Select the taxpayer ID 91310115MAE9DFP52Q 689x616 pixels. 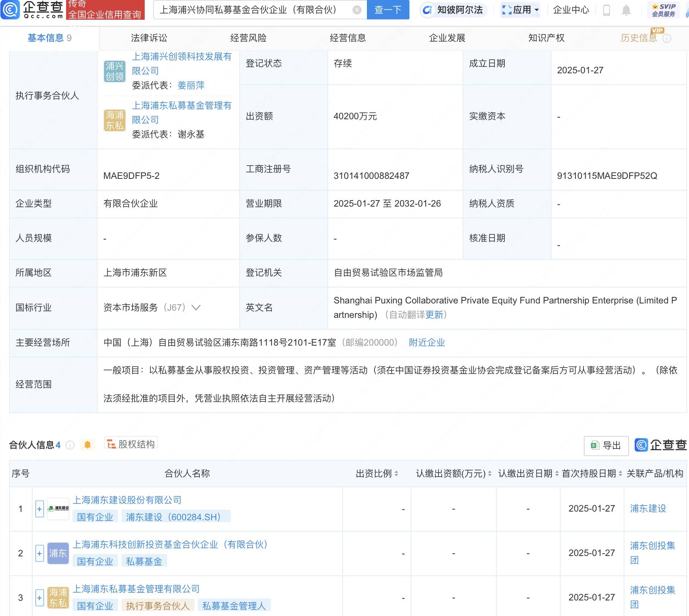point(607,176)
